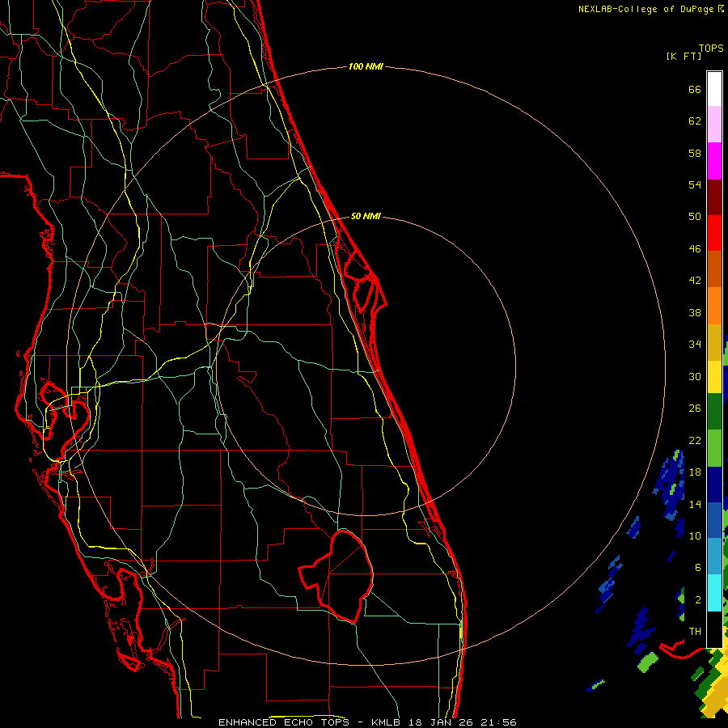Click the cyan swatch in the legend
This screenshot has width=728, height=728.
click(x=714, y=593)
